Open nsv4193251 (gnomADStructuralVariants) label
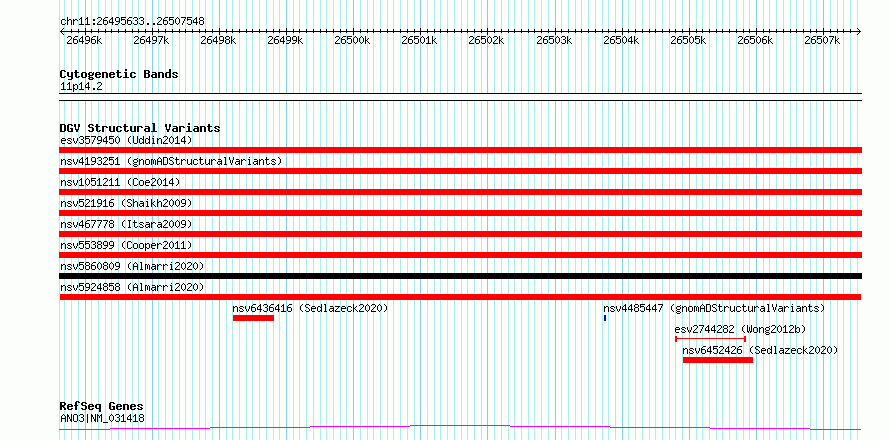The image size is (890, 440). (171, 161)
